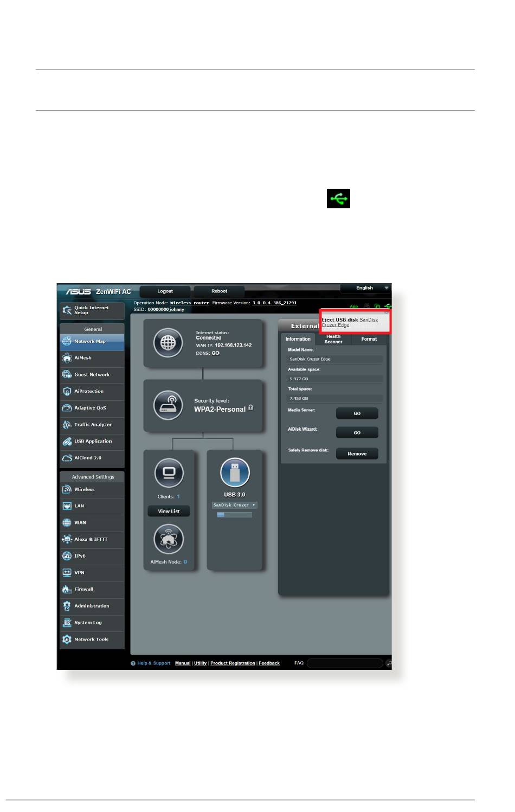Viewport: 515px width, 812px height.
Task: Click the 7.453 GB total space value
Action: coord(299,398)
